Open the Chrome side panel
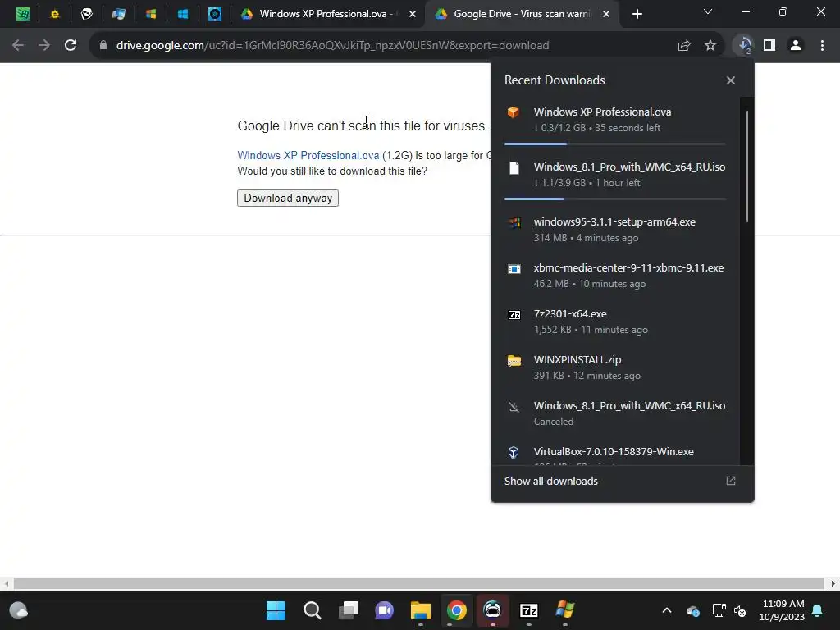 769,46
